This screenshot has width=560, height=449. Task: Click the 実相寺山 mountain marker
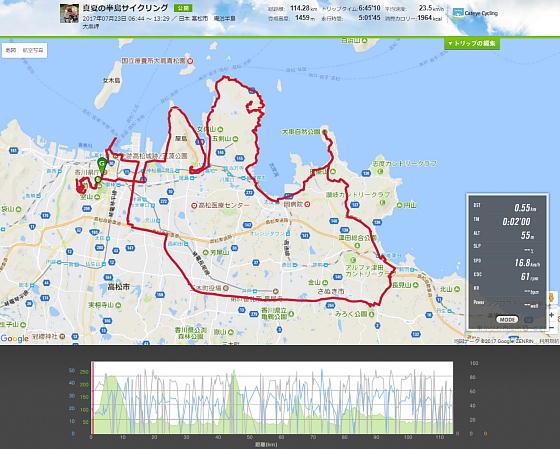tap(118, 305)
